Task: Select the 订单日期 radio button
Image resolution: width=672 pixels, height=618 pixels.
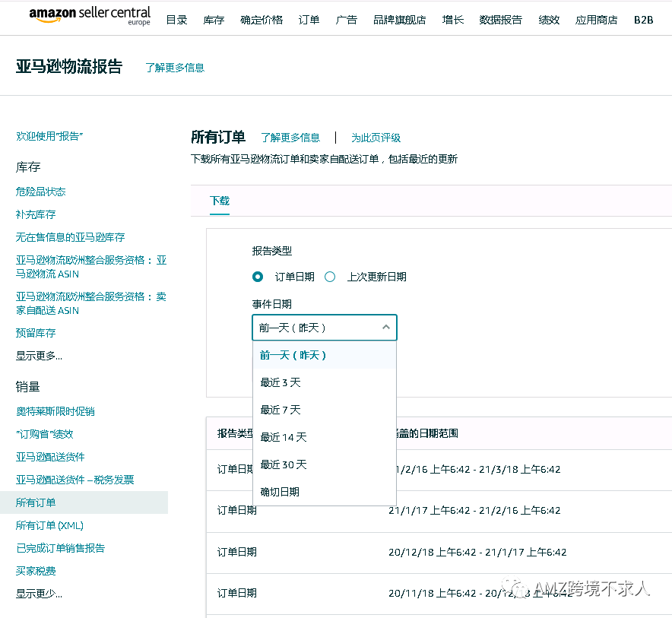Action: (258, 277)
